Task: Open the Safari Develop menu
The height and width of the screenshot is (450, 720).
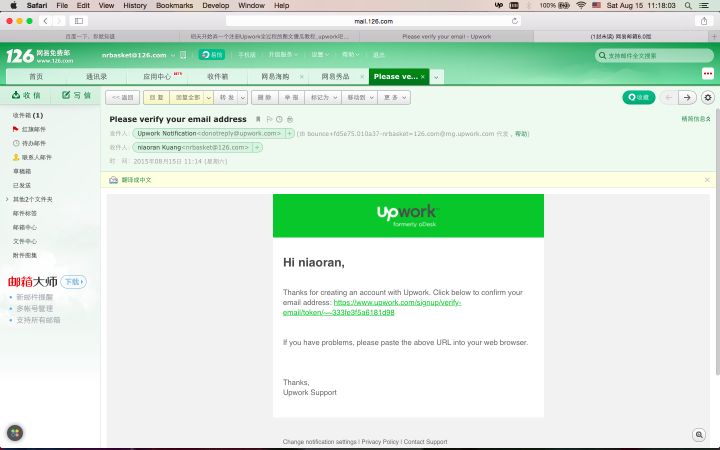Action: pos(215,6)
